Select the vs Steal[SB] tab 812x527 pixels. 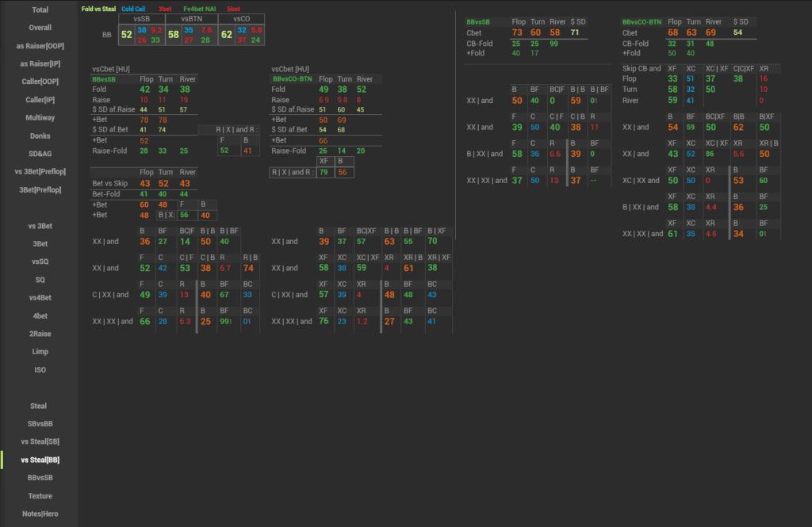click(x=40, y=441)
